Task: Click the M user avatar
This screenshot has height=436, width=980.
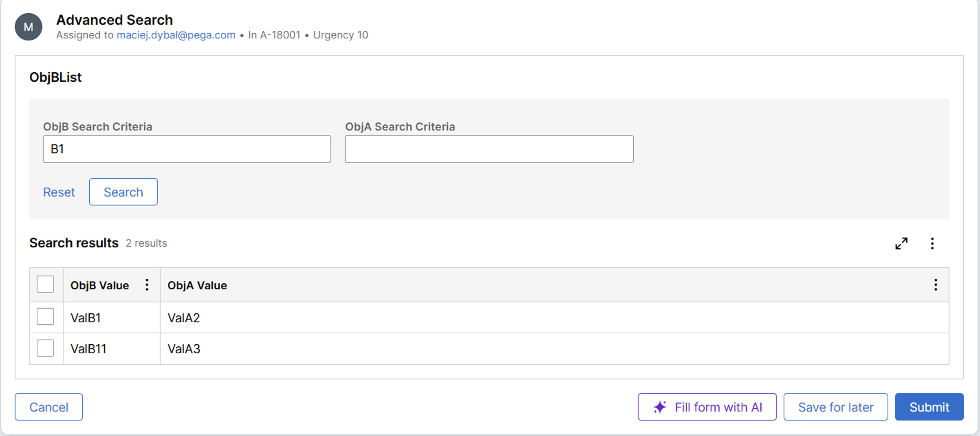Action: click(x=28, y=27)
